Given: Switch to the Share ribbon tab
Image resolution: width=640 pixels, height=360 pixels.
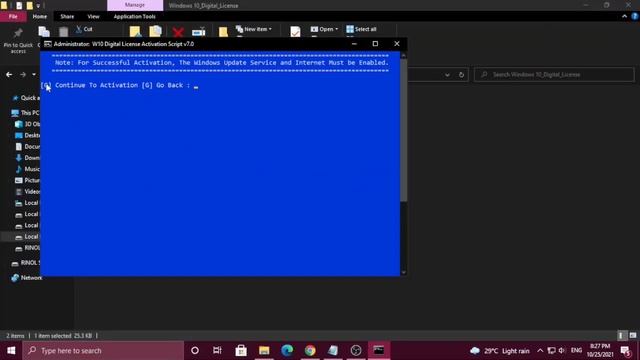Looking at the screenshot, I should click(x=67, y=16).
